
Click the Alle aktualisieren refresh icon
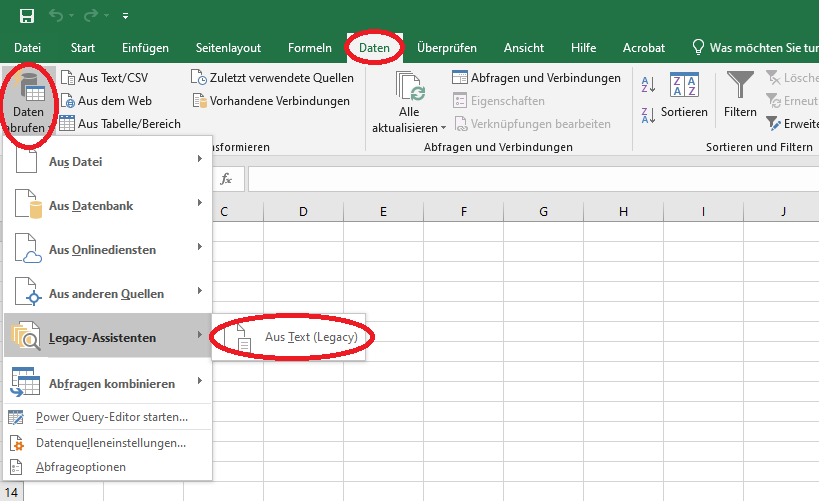pos(410,86)
